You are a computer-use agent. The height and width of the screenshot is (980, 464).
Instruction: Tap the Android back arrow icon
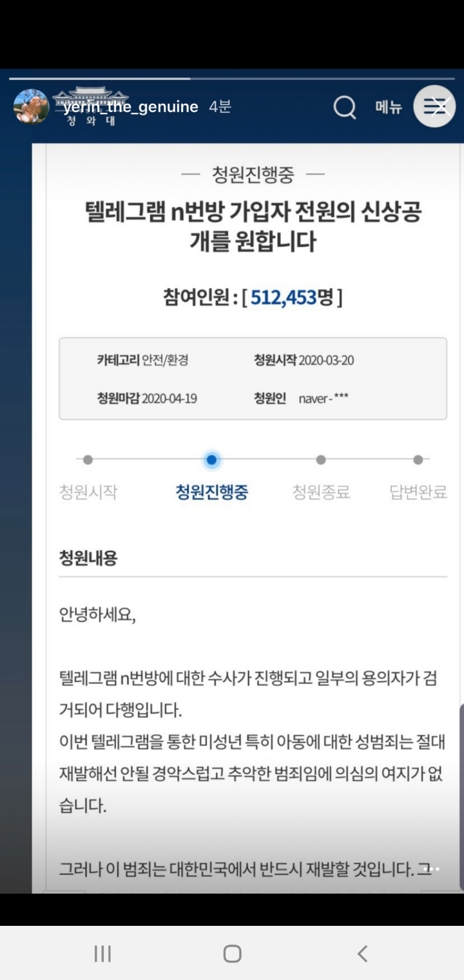pyautogui.click(x=362, y=954)
